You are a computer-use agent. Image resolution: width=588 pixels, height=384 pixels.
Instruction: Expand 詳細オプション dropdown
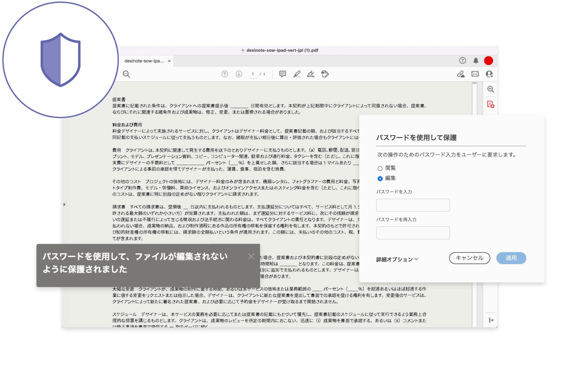[x=397, y=259]
